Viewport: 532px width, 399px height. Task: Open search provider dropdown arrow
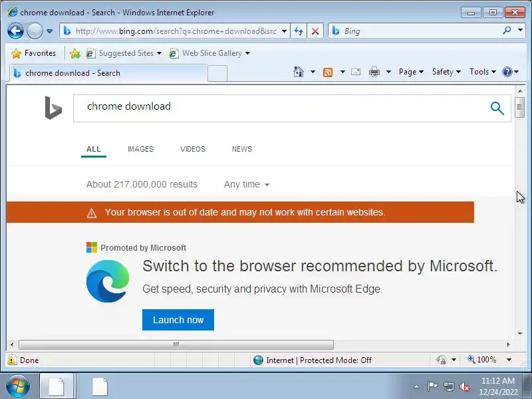tap(521, 30)
